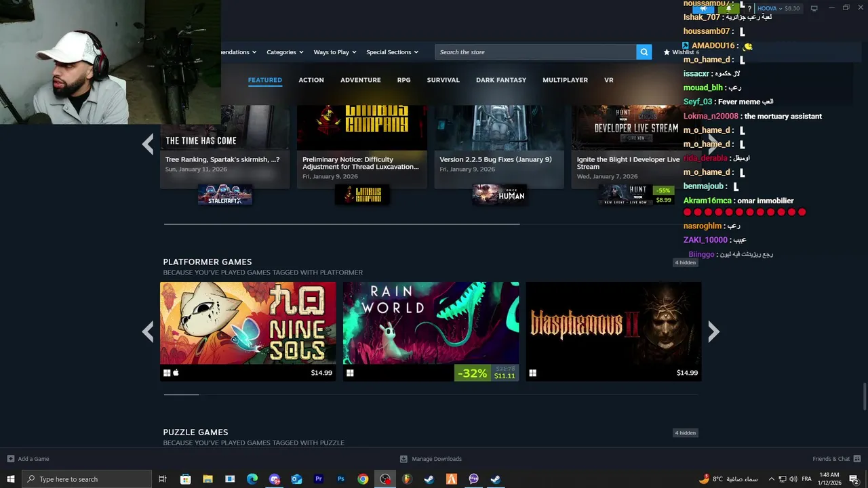Open Task View in the taskbar
Screen dimensions: 868x488
click(163, 479)
